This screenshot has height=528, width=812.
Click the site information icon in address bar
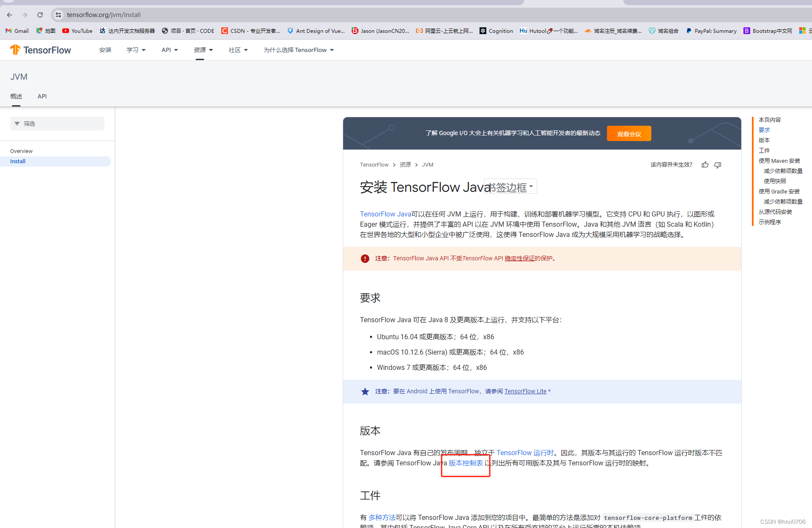coord(58,14)
